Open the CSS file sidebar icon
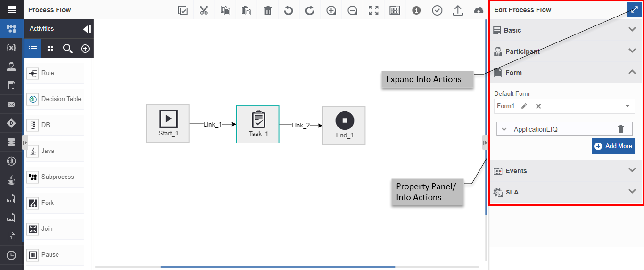Image resolution: width=644 pixels, height=270 pixels. (x=11, y=218)
